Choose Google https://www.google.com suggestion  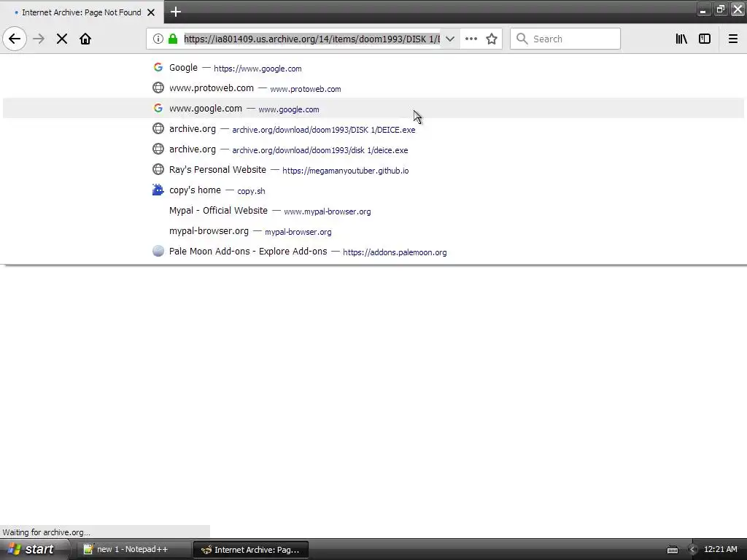click(373, 68)
